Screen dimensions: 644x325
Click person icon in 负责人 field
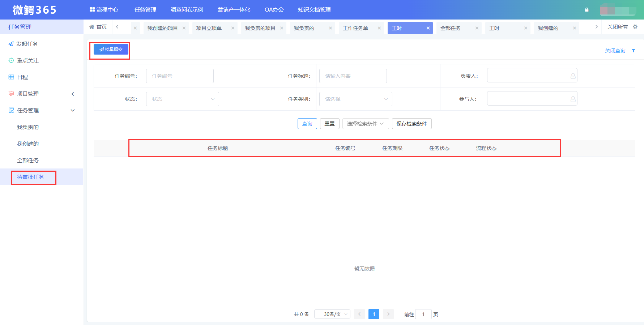(573, 76)
